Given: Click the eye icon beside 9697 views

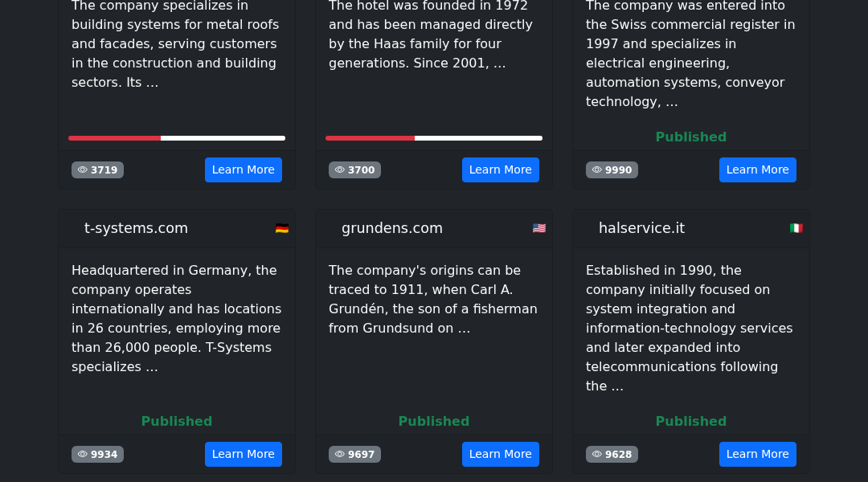Looking at the screenshot, I should [340, 455].
